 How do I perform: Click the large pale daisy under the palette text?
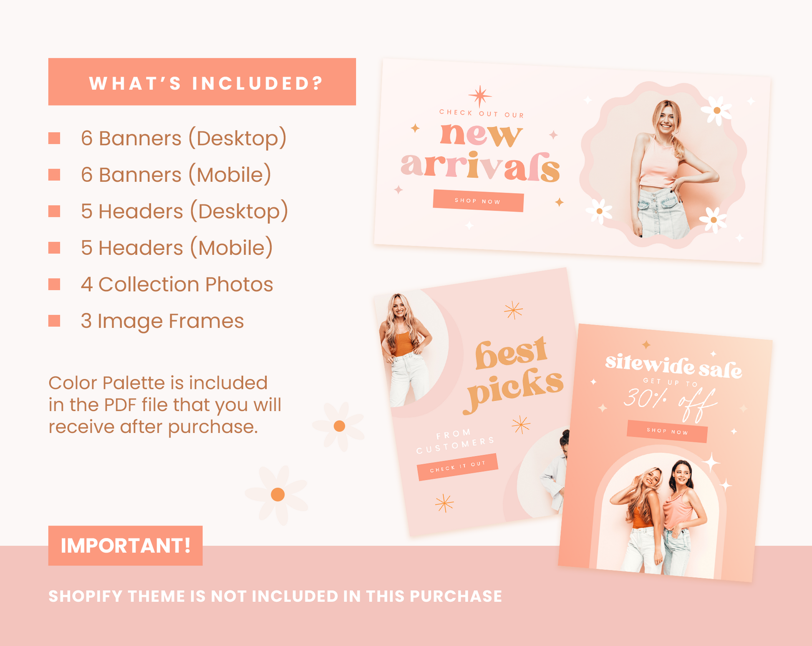pyautogui.click(x=277, y=495)
